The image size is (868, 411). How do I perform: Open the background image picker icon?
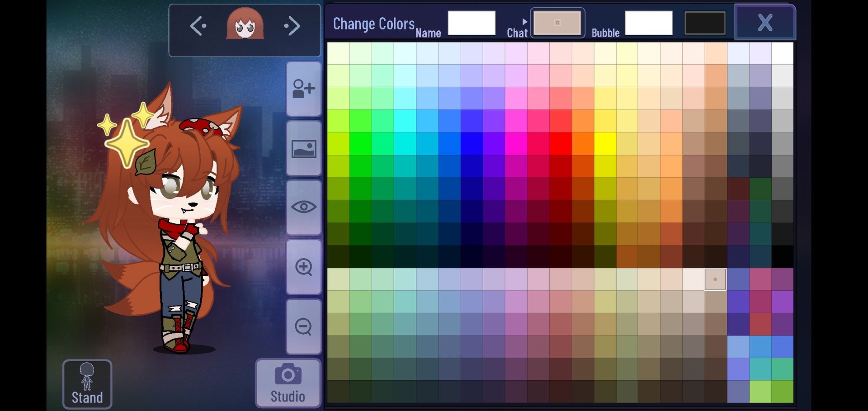pos(304,148)
